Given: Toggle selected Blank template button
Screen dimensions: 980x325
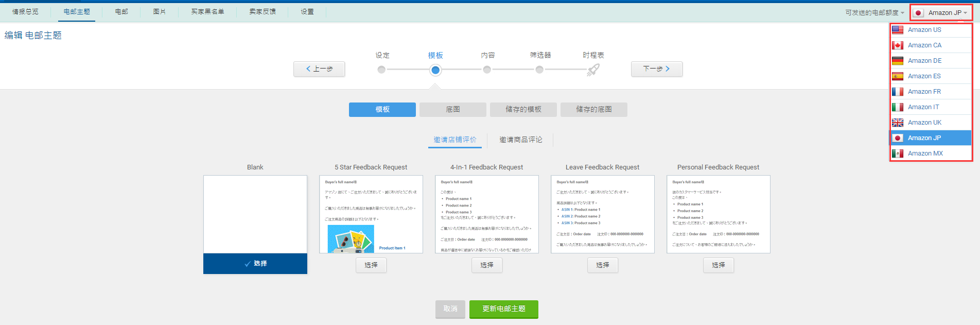Looking at the screenshot, I should (255, 264).
